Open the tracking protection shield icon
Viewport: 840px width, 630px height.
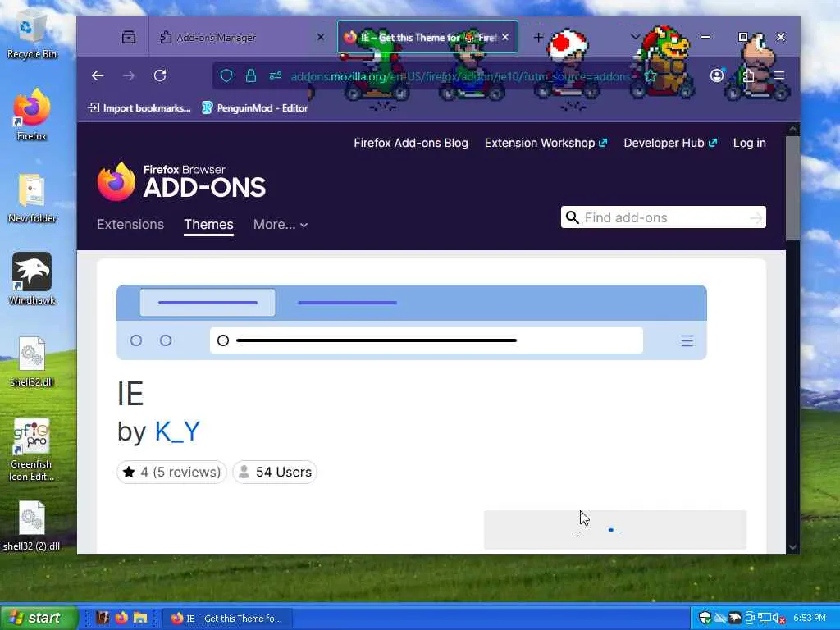(226, 76)
